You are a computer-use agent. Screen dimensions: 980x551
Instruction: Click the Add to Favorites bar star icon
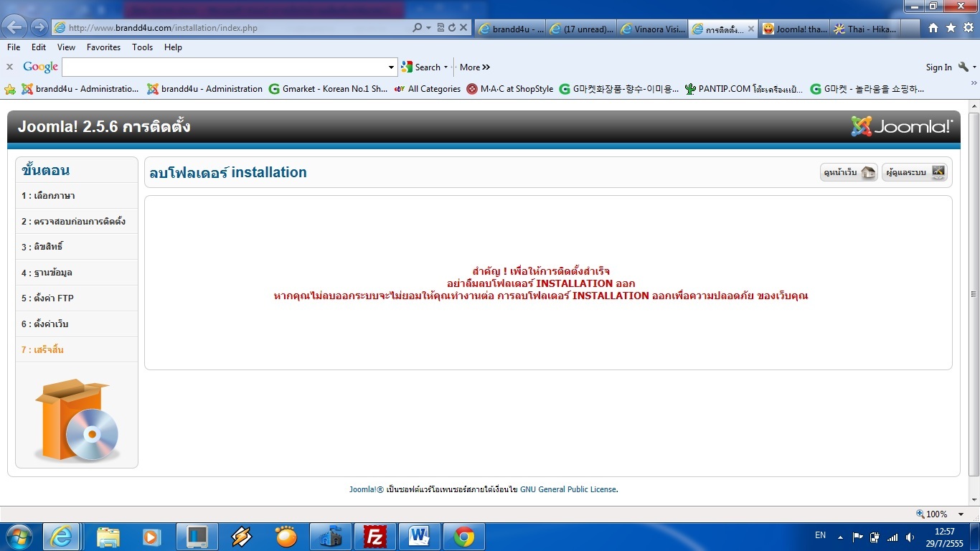coord(10,89)
